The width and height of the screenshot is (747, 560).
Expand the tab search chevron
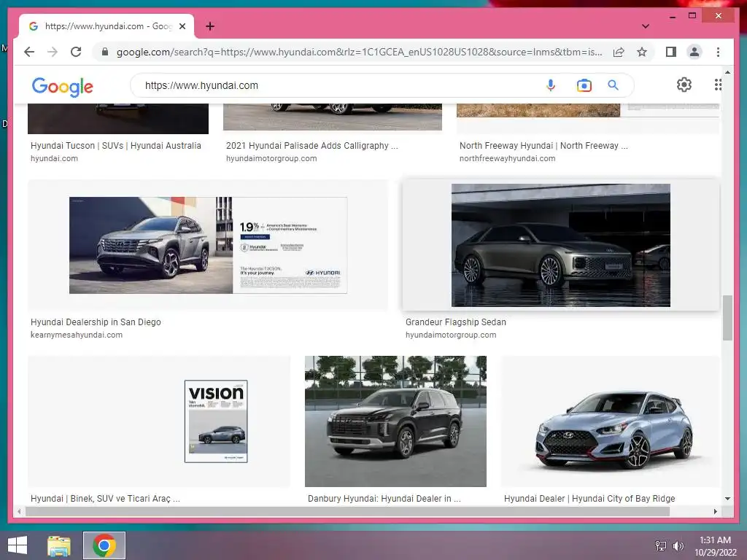click(645, 26)
